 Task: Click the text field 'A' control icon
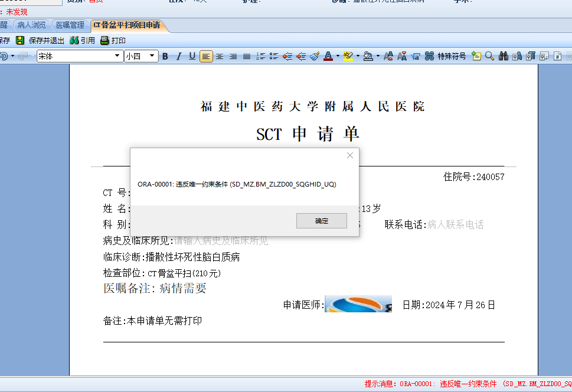[517, 56]
